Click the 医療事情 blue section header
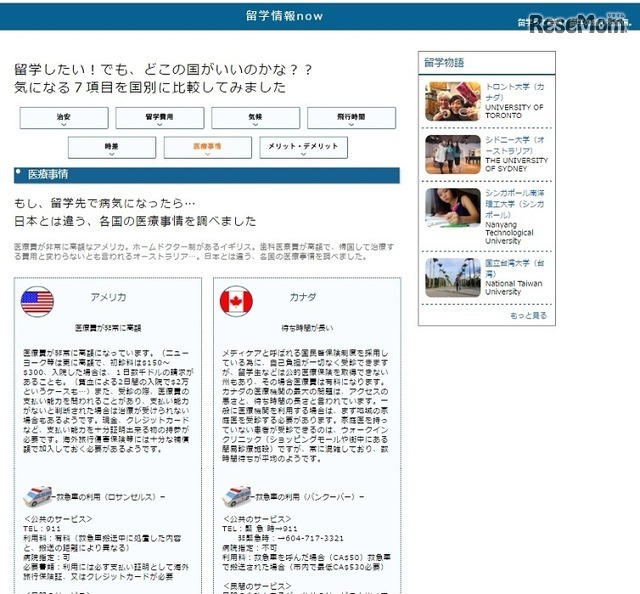The width and height of the screenshot is (640, 594). [x=207, y=175]
